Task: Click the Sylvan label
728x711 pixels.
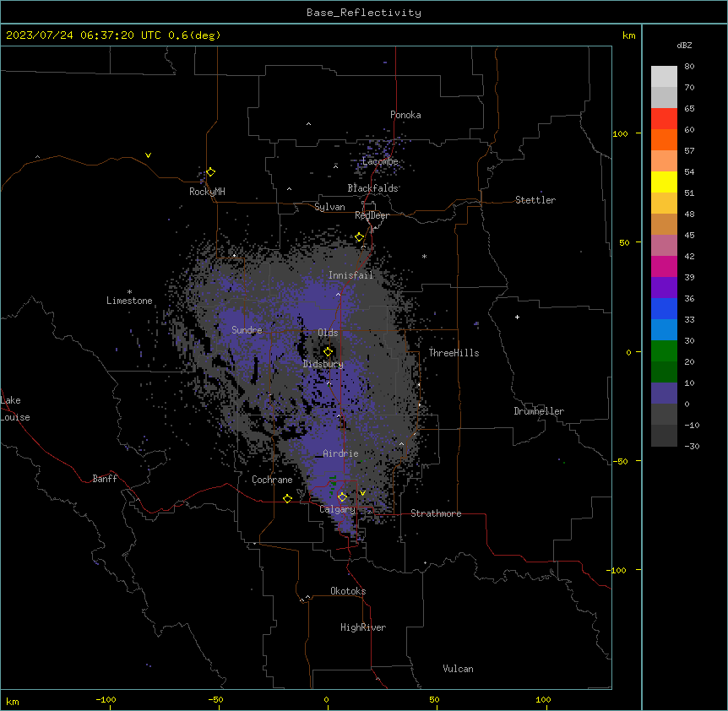Action: point(329,207)
